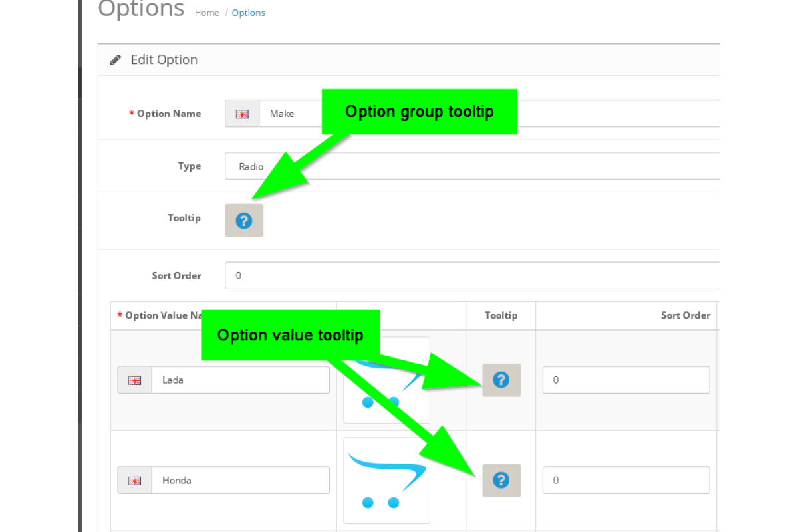Click the flag icon beside Honda
Screen dimensions: 798x532
135,480
